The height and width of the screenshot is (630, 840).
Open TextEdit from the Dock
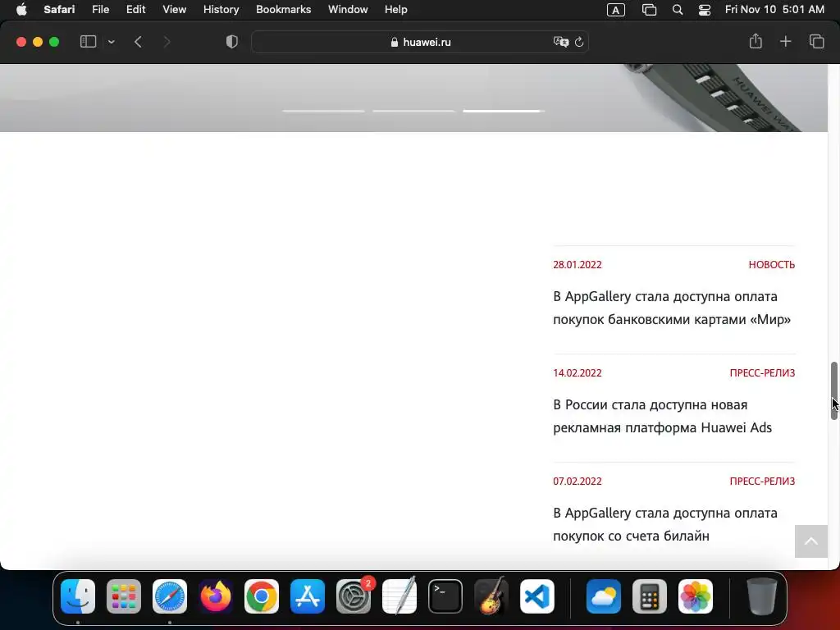(399, 596)
